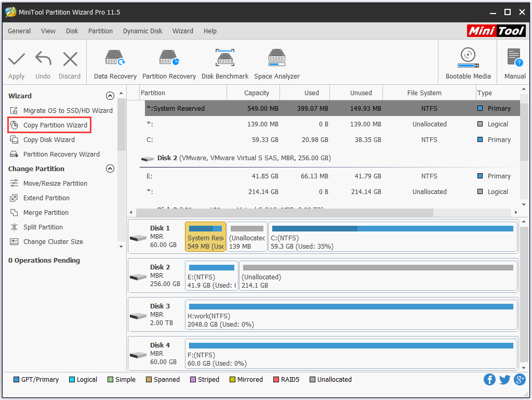Click the MiniTool logo
The image size is (532, 400).
(496, 31)
